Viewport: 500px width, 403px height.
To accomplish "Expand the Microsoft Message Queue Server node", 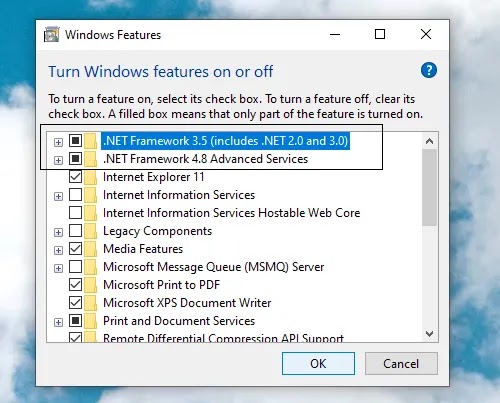I will point(58,268).
